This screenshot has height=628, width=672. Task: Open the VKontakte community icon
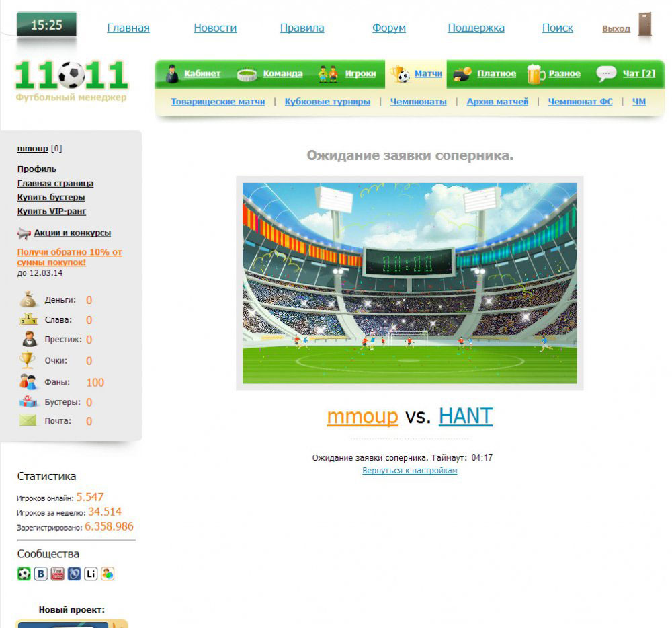41,574
